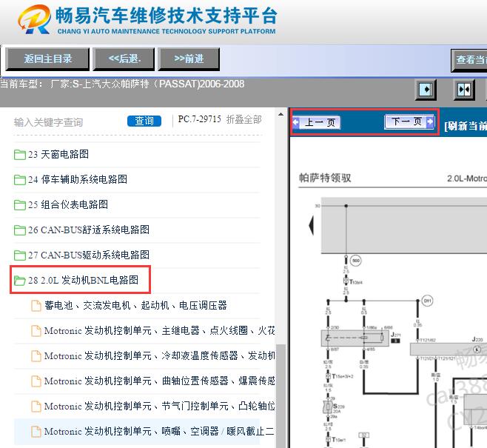487x448 pixels.
Task: Click the double-arrow panel layout icon
Action: click(x=464, y=90)
